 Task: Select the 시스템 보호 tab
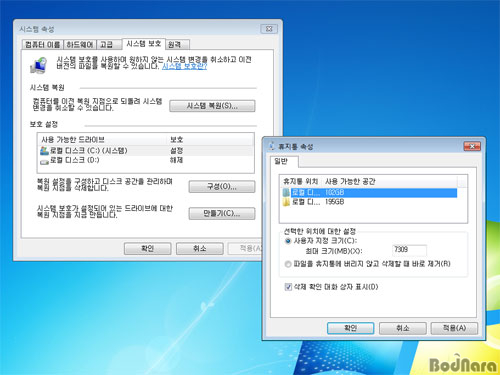pos(144,44)
